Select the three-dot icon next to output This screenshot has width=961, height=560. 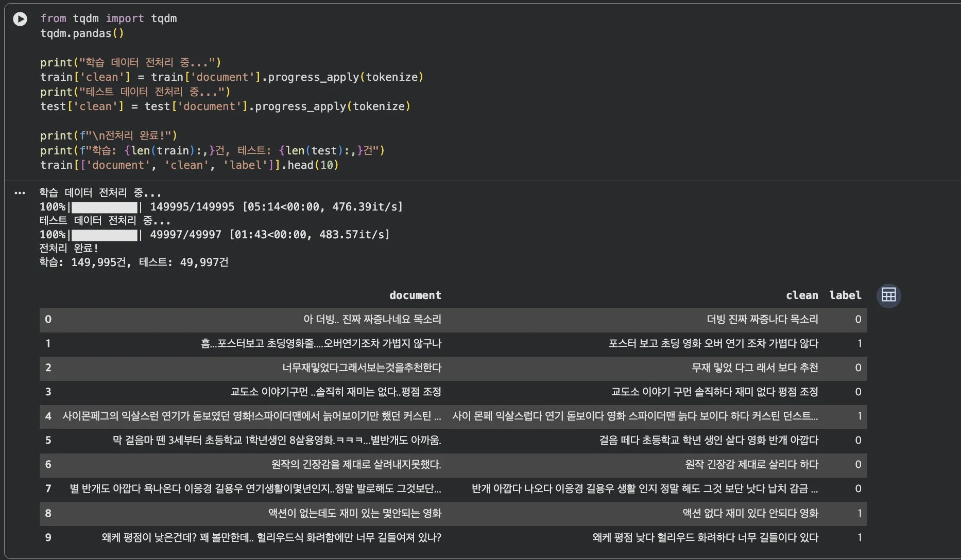click(x=20, y=192)
